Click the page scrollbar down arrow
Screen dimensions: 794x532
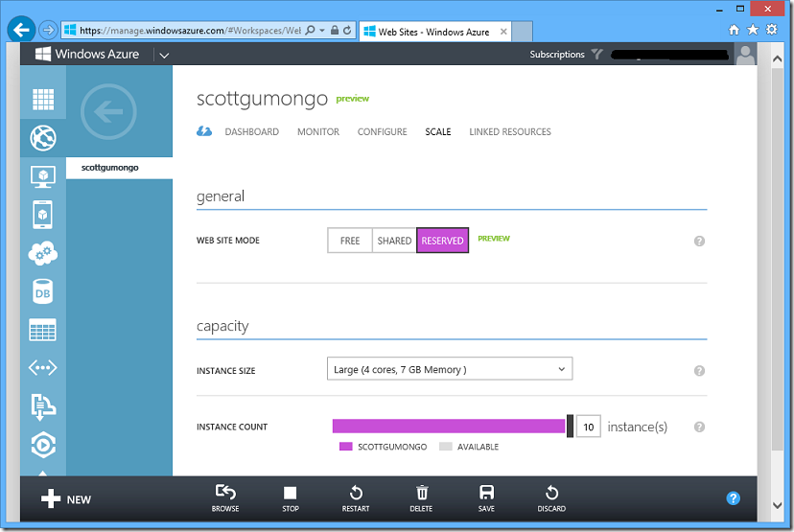(778, 504)
